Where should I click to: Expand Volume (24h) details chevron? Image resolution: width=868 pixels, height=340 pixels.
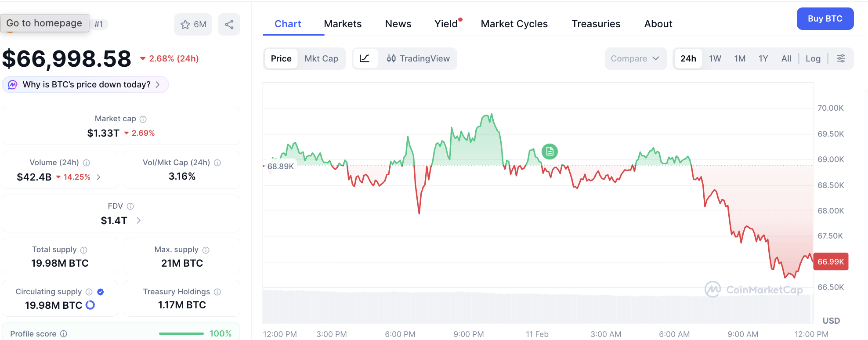click(x=99, y=177)
